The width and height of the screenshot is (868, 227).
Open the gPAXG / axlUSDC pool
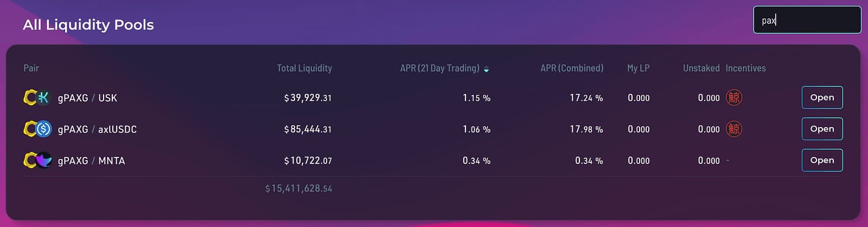pos(822,129)
